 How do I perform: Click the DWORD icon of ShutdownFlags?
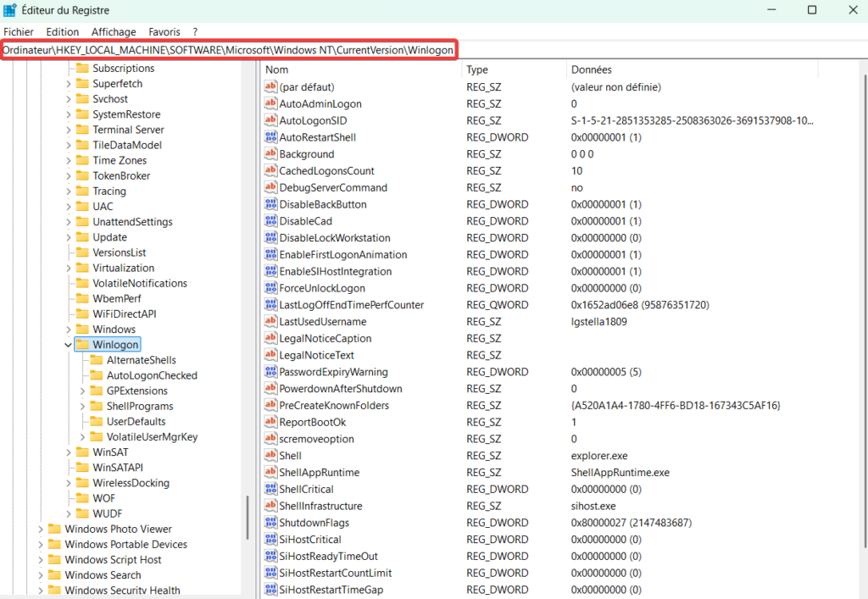270,522
